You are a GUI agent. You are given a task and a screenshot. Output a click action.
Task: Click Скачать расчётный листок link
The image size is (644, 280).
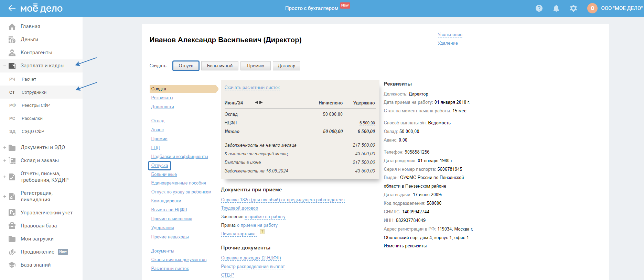[x=252, y=88]
